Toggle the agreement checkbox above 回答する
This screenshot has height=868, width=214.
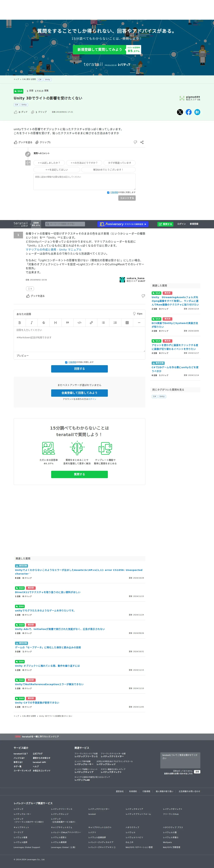(66, 362)
